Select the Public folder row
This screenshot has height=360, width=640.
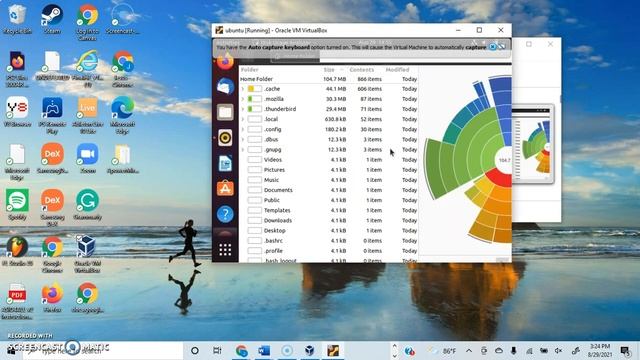pyautogui.click(x=329, y=200)
